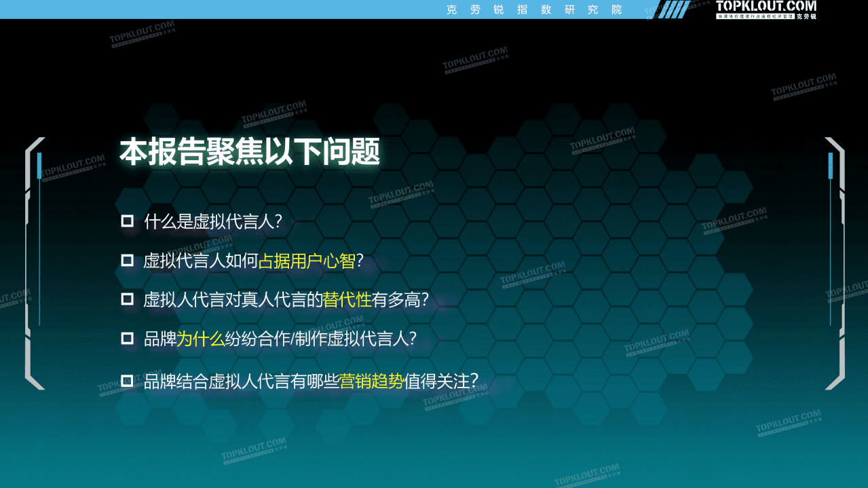
Task: Check the box beside 什么是虚拟代言人
Action: [x=127, y=220]
